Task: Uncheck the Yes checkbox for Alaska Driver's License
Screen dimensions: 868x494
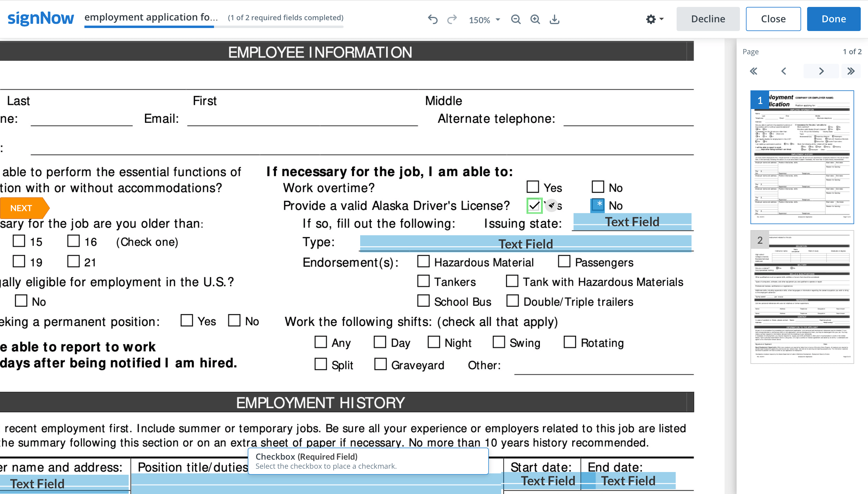Action: click(x=534, y=205)
